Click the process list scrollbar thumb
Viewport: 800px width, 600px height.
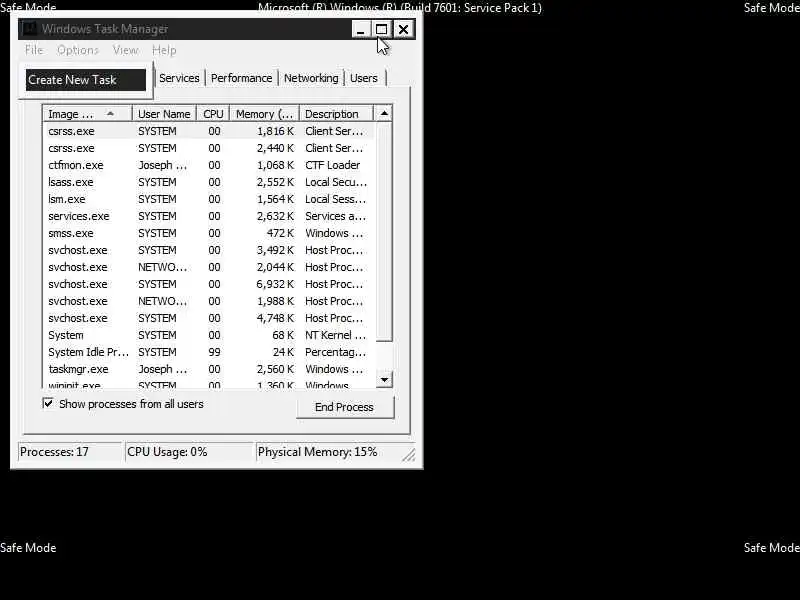pyautogui.click(x=384, y=231)
